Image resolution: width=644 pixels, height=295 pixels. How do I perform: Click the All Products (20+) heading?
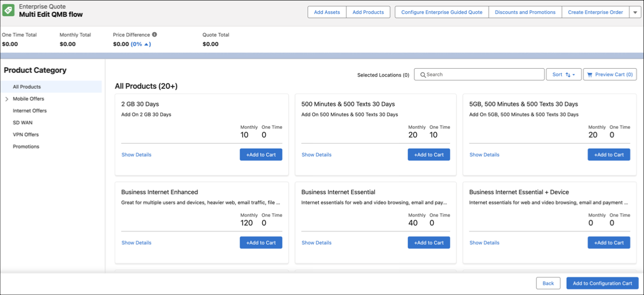click(x=146, y=86)
